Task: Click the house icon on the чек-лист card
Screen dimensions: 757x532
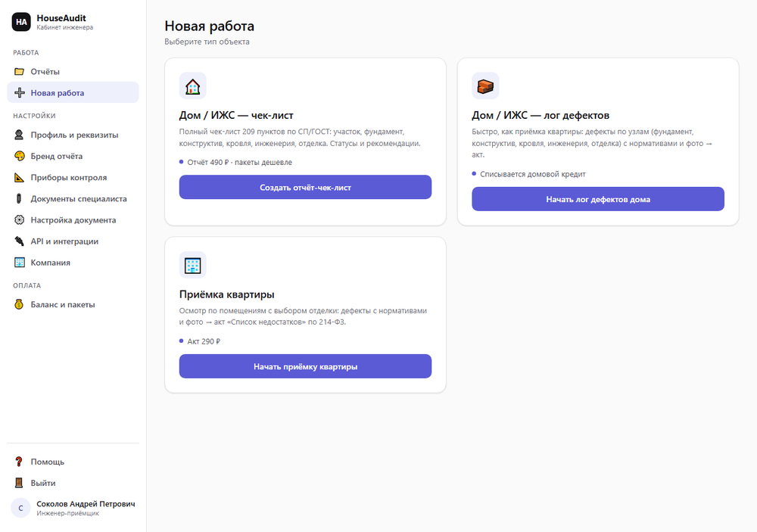Action: (192, 86)
